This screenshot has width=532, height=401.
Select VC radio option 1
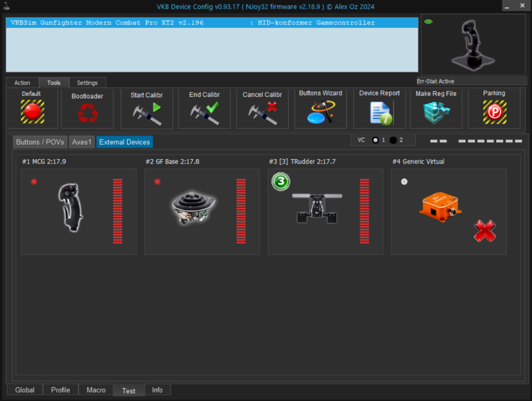[x=375, y=140]
